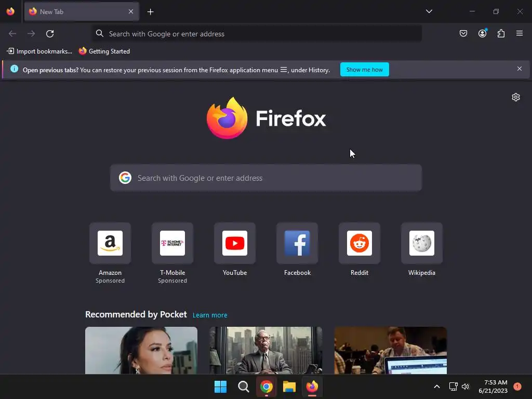This screenshot has height=399, width=532.
Task: Open Save to Pocket toolbar icon
Action: (x=463, y=33)
